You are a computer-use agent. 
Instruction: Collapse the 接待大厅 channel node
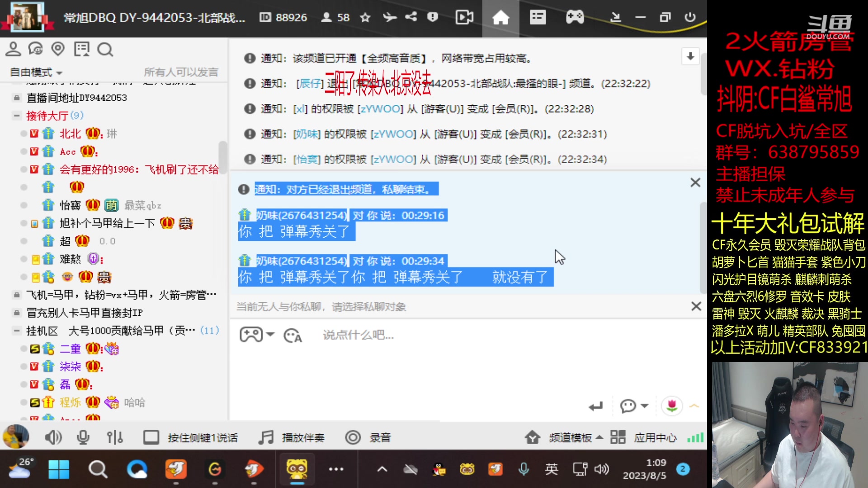(x=16, y=116)
